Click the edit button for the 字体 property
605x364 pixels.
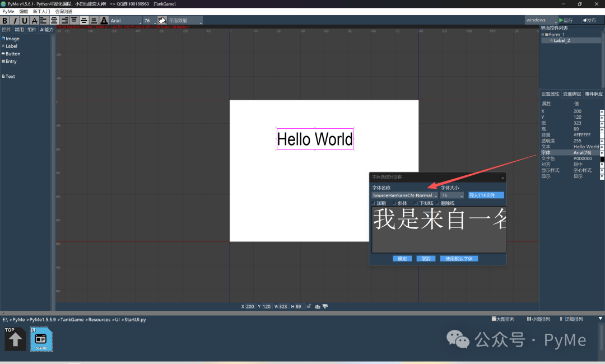tap(602, 153)
